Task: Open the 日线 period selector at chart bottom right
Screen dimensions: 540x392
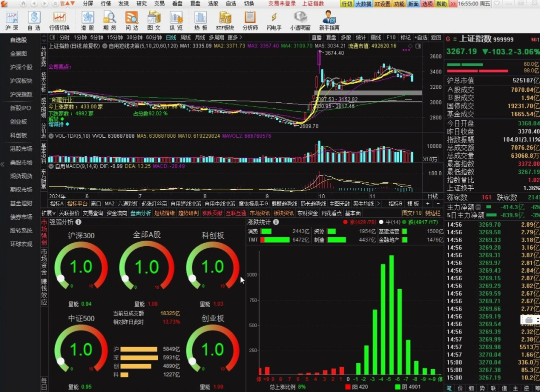Action: click(x=432, y=196)
